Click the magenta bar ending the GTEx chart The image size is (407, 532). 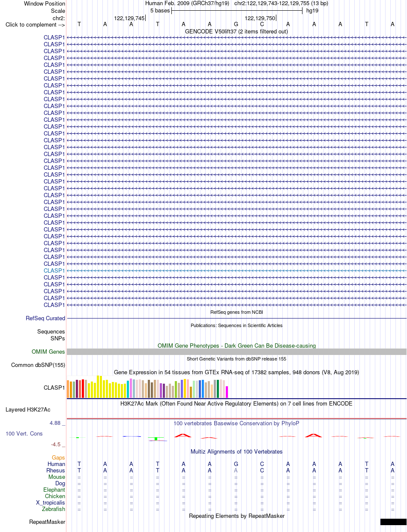(227, 392)
